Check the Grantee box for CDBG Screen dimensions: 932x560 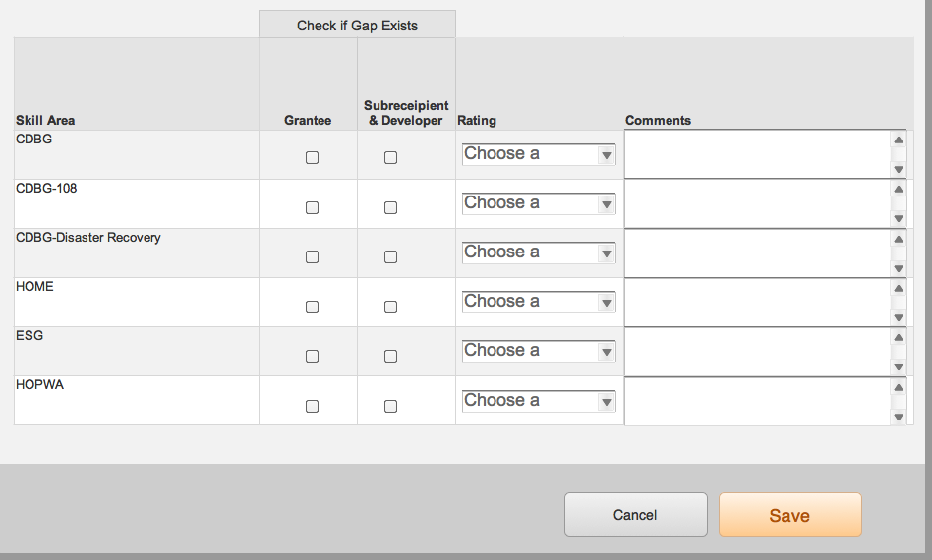tap(312, 158)
